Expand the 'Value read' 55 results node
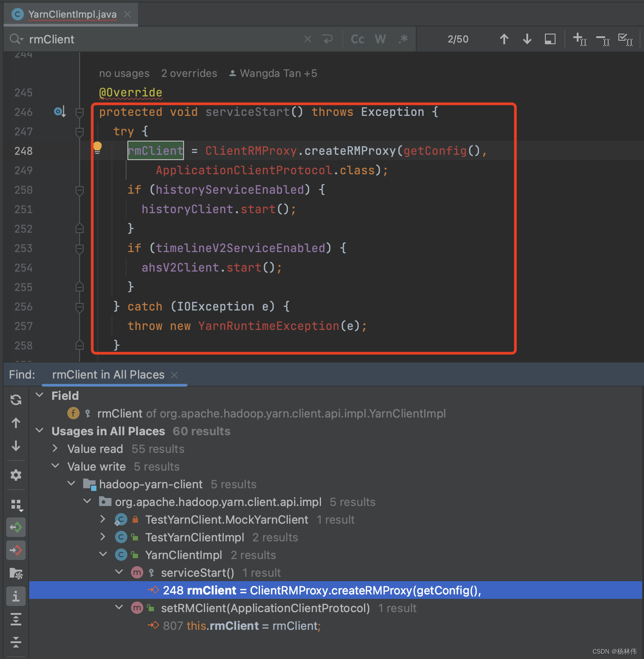 pyautogui.click(x=55, y=448)
